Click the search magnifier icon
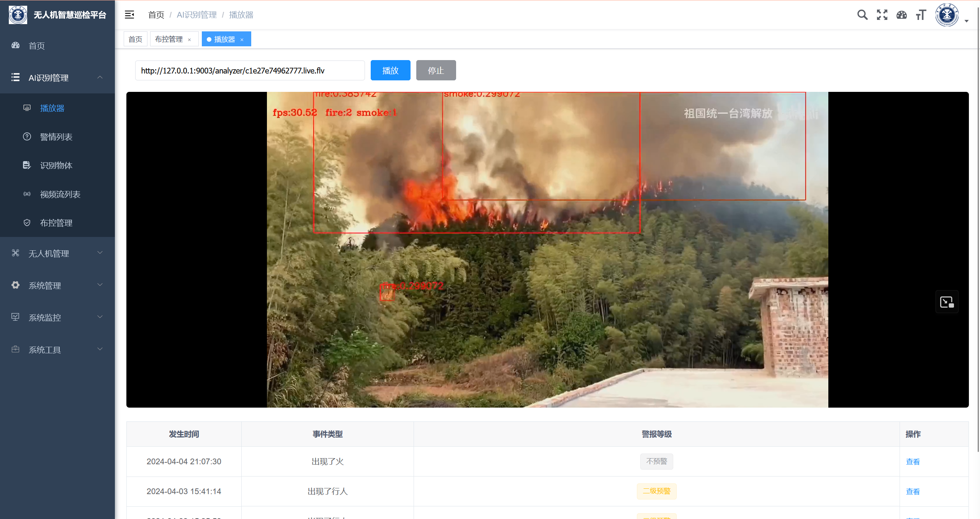 862,15
